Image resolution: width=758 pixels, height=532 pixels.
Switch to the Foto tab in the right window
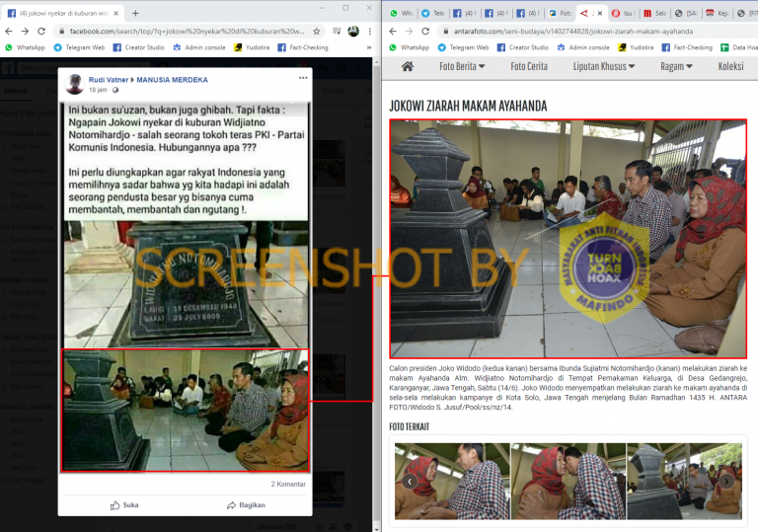click(560, 13)
